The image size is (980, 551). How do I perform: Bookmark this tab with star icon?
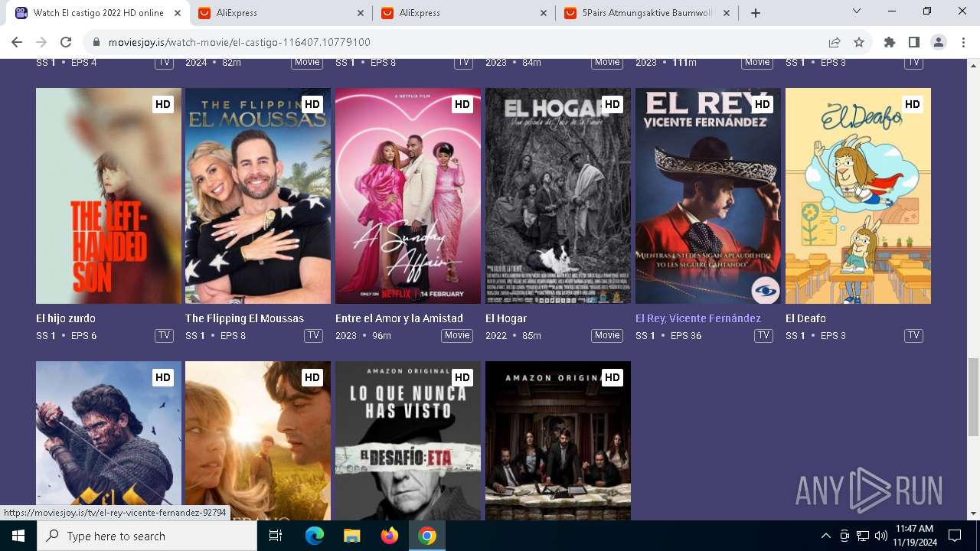click(859, 42)
